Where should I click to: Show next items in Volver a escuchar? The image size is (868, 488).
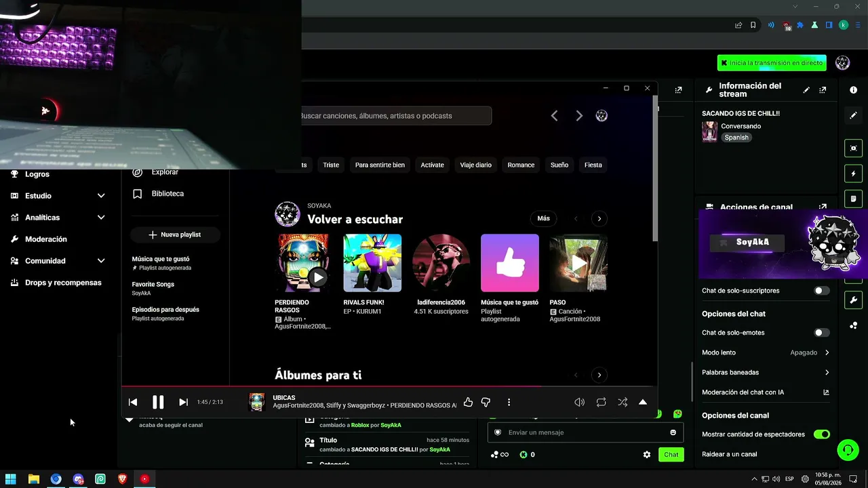[599, 218]
